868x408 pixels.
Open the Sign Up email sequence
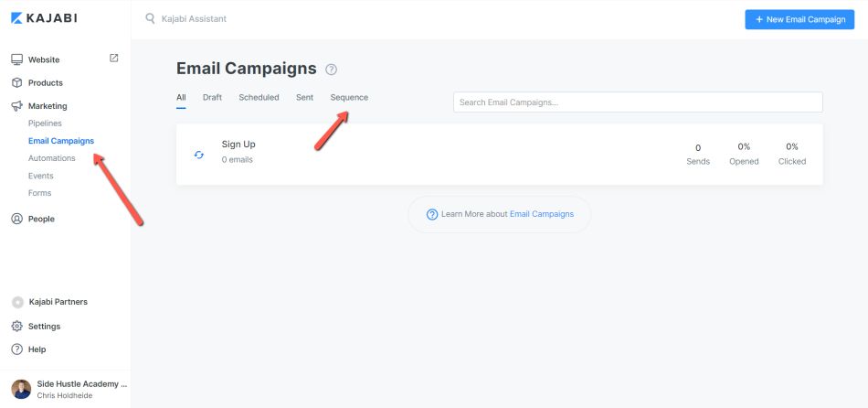[x=499, y=154]
